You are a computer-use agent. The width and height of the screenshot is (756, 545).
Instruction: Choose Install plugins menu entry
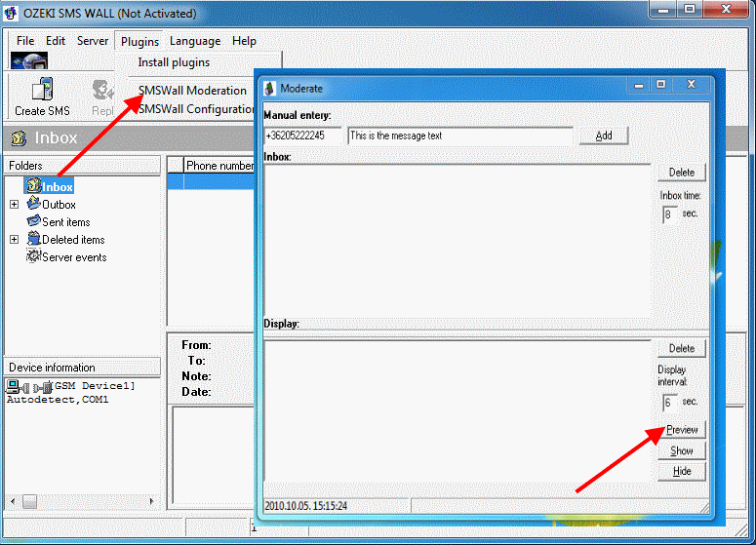pos(174,62)
